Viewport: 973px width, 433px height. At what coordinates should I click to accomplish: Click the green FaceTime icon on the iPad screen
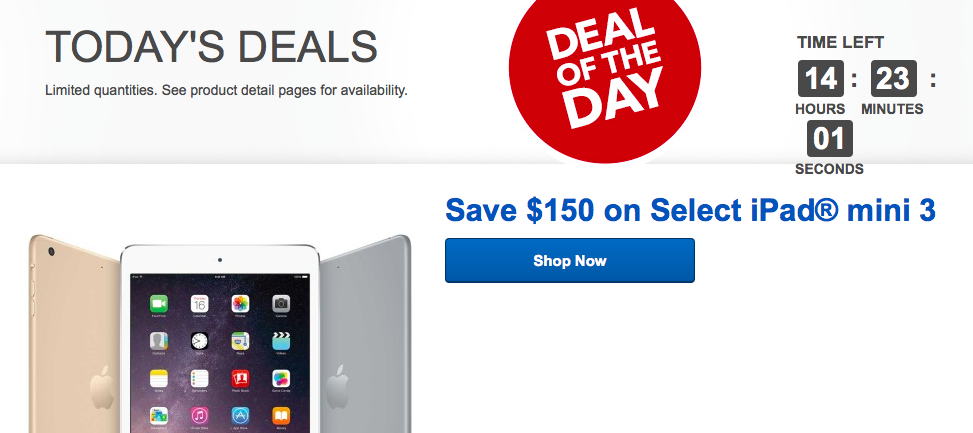[x=159, y=304]
